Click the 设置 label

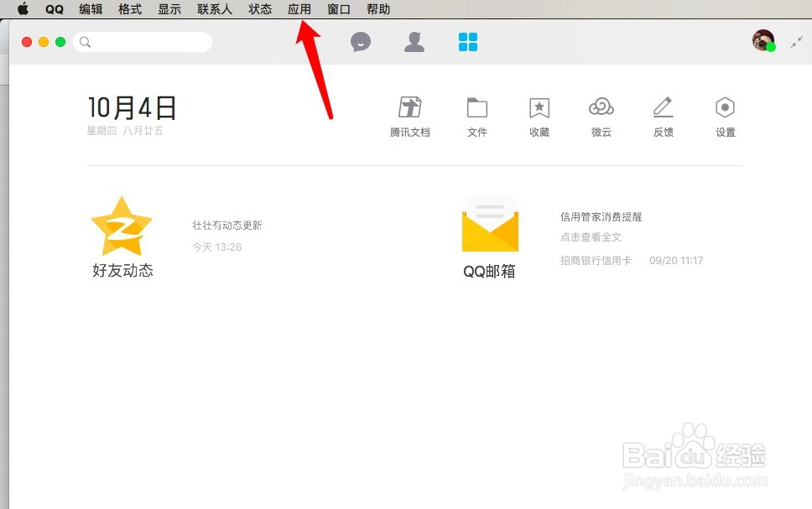(726, 132)
